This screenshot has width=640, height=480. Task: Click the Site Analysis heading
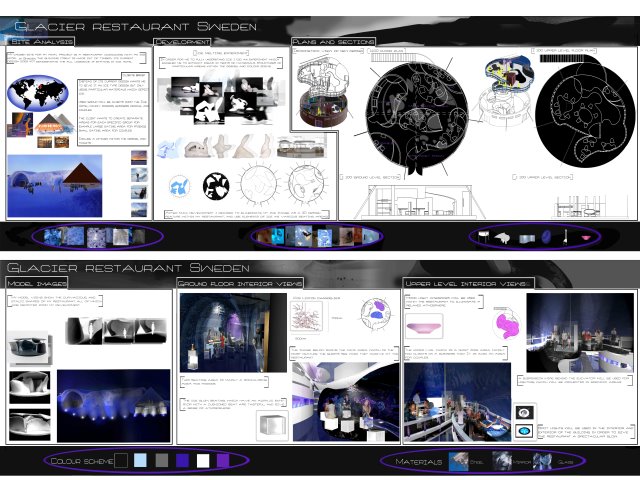pyautogui.click(x=42, y=41)
